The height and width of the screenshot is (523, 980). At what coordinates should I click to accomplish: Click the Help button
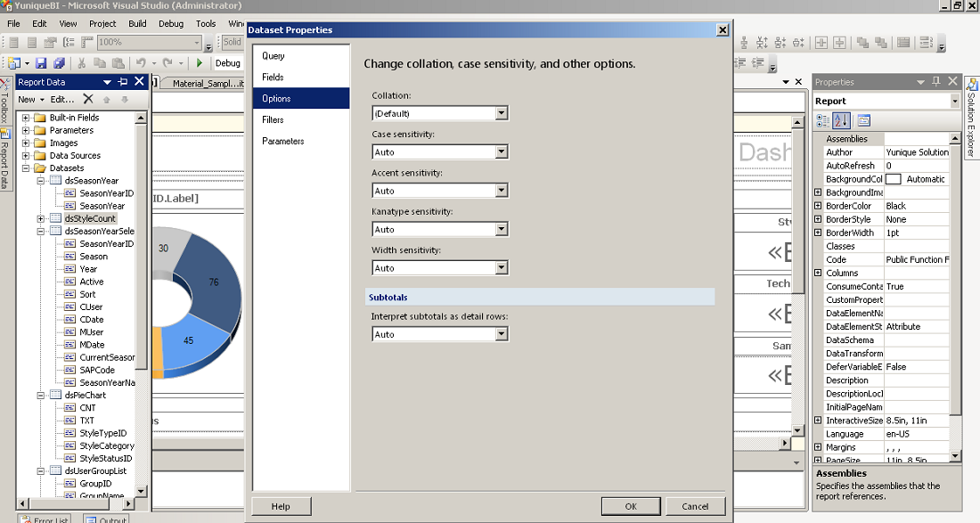[281, 507]
